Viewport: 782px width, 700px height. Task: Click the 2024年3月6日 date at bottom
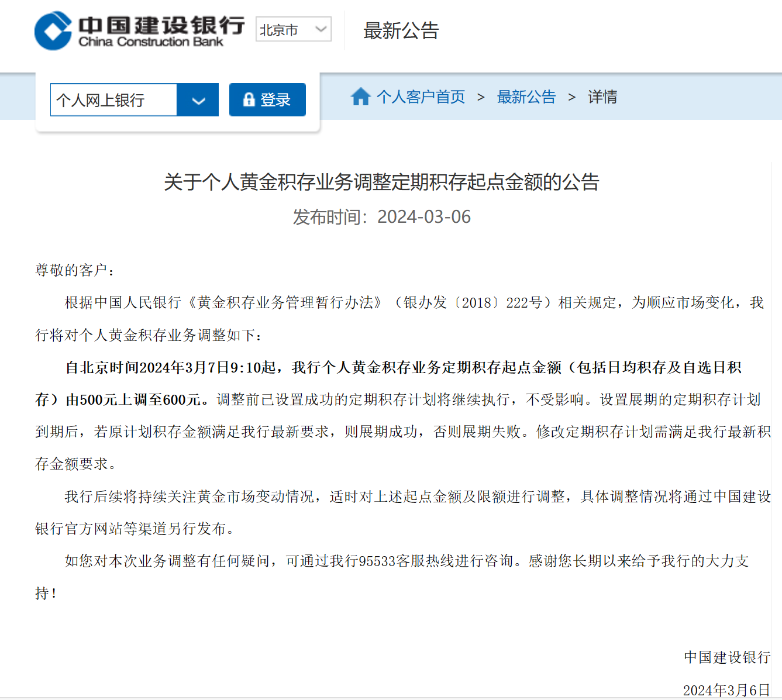coord(727,691)
